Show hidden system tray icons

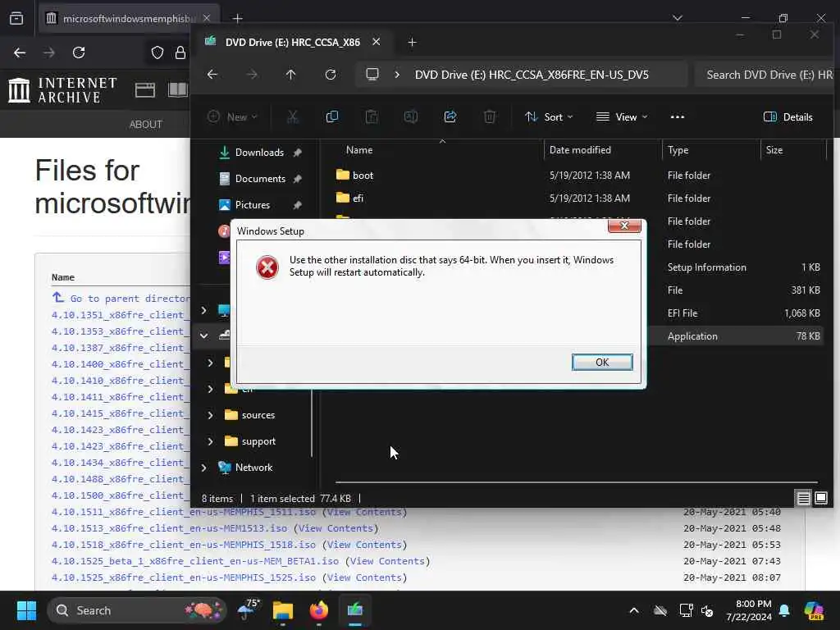[x=634, y=610]
